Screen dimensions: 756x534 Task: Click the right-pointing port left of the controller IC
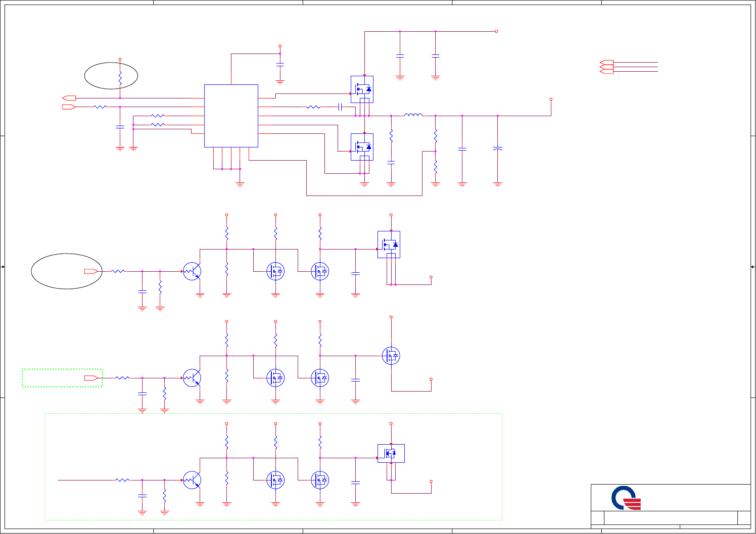[x=69, y=107]
